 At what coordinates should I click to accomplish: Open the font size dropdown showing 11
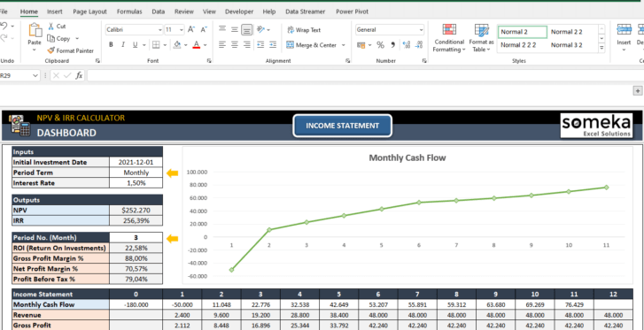click(181, 30)
